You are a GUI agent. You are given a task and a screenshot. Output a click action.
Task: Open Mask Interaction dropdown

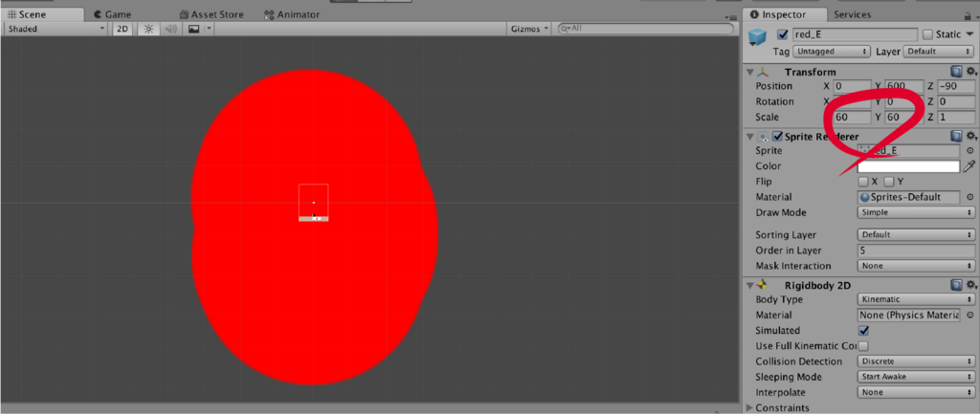[916, 266]
